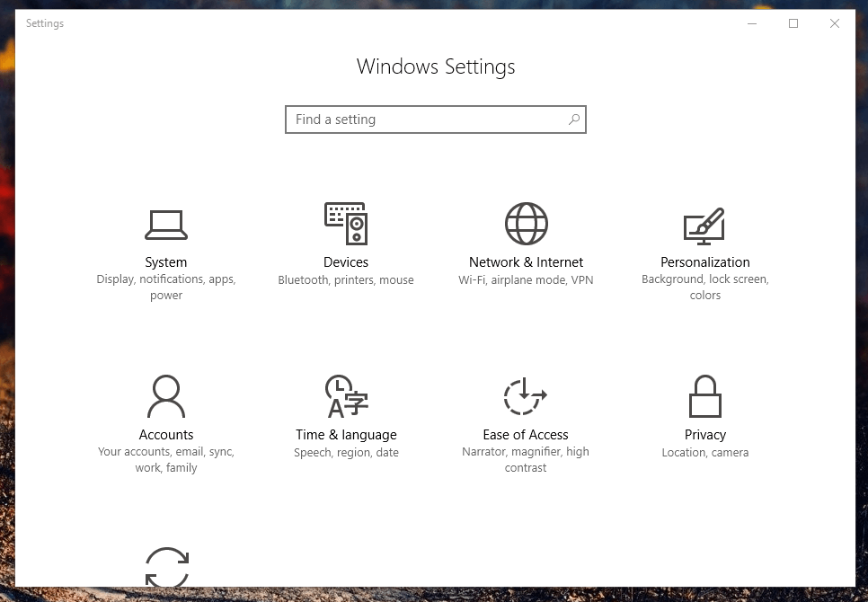Screen dimensions: 868x602
Task: Click the Accounts person icon
Action: click(166, 396)
